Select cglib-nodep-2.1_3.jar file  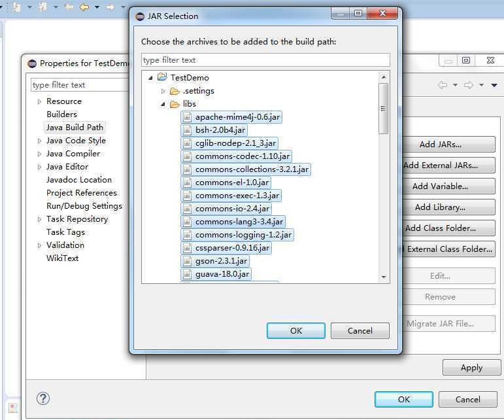pos(229,143)
